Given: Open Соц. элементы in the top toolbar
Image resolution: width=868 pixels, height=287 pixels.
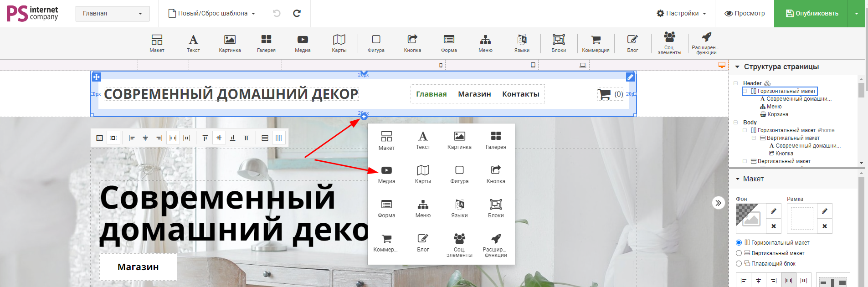Looking at the screenshot, I should pyautogui.click(x=669, y=43).
